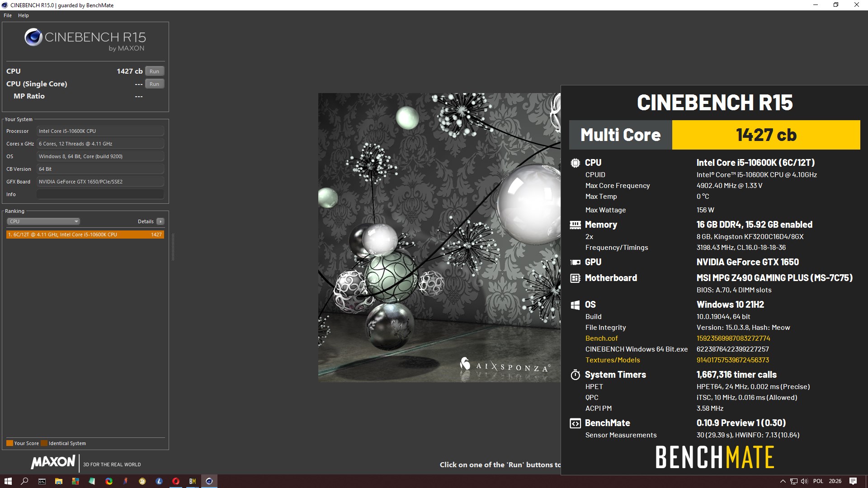Click the BenchMate Motherboard icon
This screenshot has width=868, height=488.
(x=575, y=278)
